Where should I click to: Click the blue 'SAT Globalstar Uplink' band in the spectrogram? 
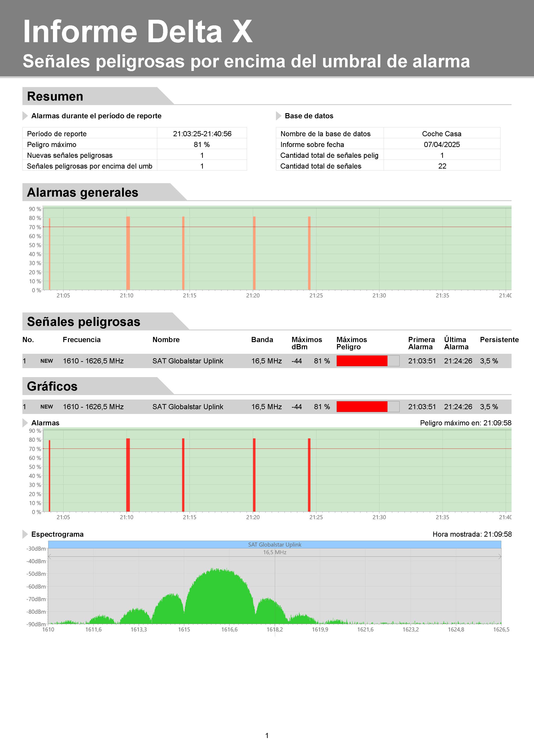(x=275, y=545)
